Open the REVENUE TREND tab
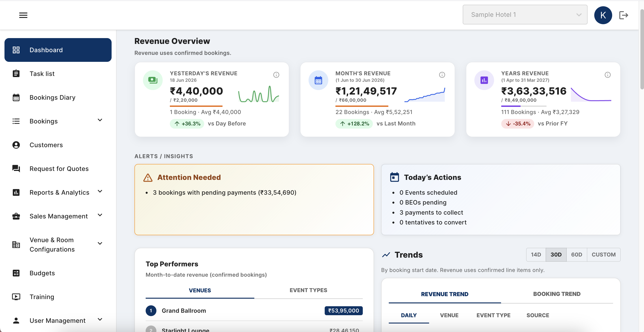 445,294
